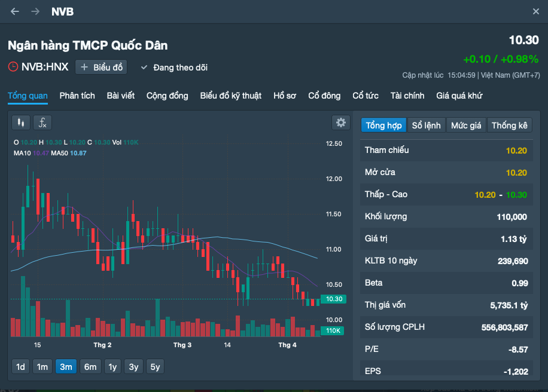
Task: Click the back arrow navigation icon
Action: [15, 12]
